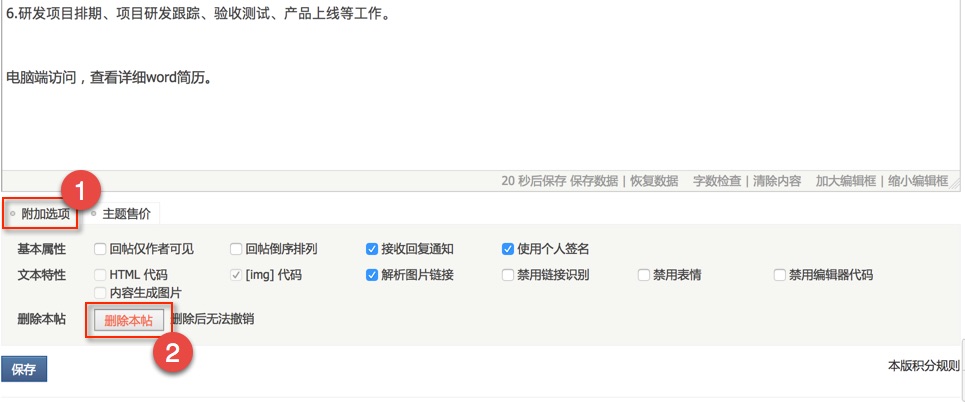Enable 内容生成图片 checkbox
Viewport: 965px width, 402px height.
[100, 293]
